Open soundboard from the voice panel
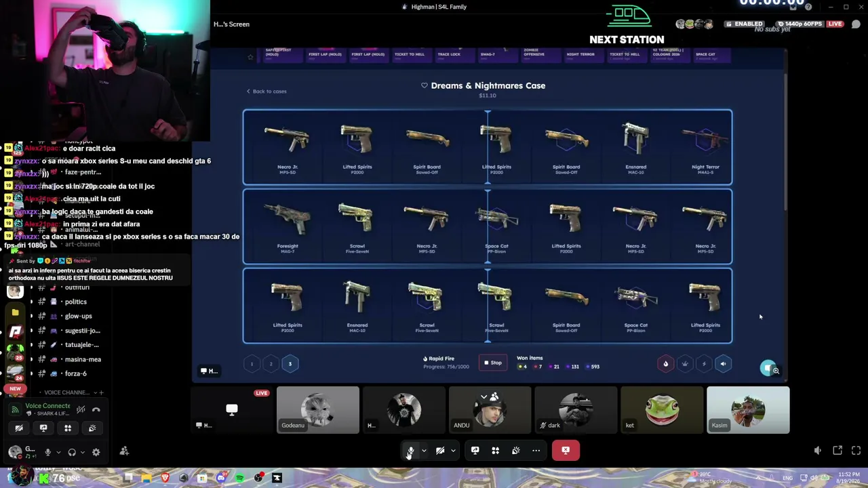The width and height of the screenshot is (868, 488). tap(92, 428)
